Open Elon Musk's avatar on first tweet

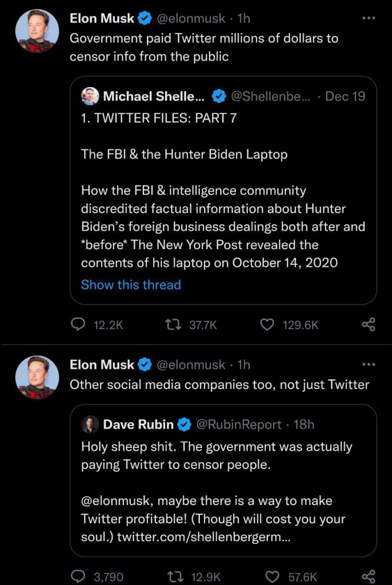tap(37, 31)
